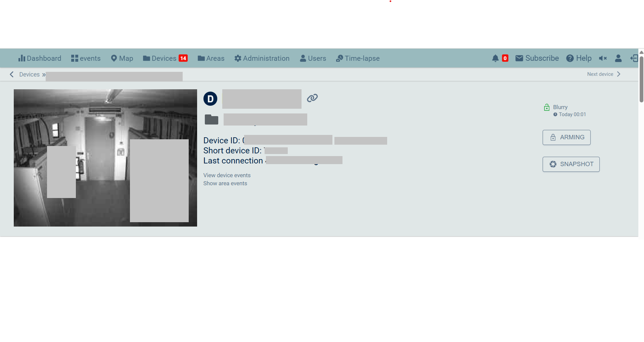The width and height of the screenshot is (644, 342).
Task: Click the Blurry status text
Action: click(x=560, y=107)
